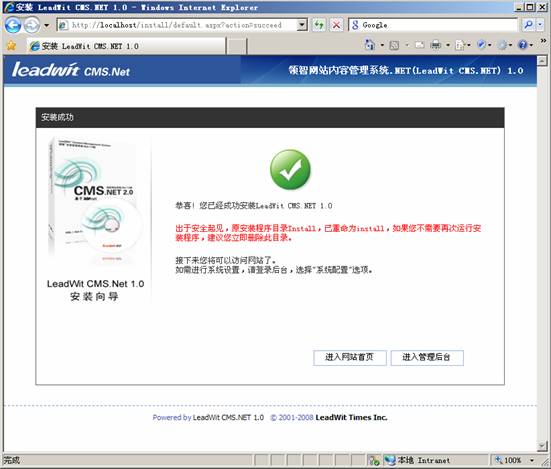Refresh the page with the green arrows
This screenshot has height=469, width=551.
coord(319,25)
